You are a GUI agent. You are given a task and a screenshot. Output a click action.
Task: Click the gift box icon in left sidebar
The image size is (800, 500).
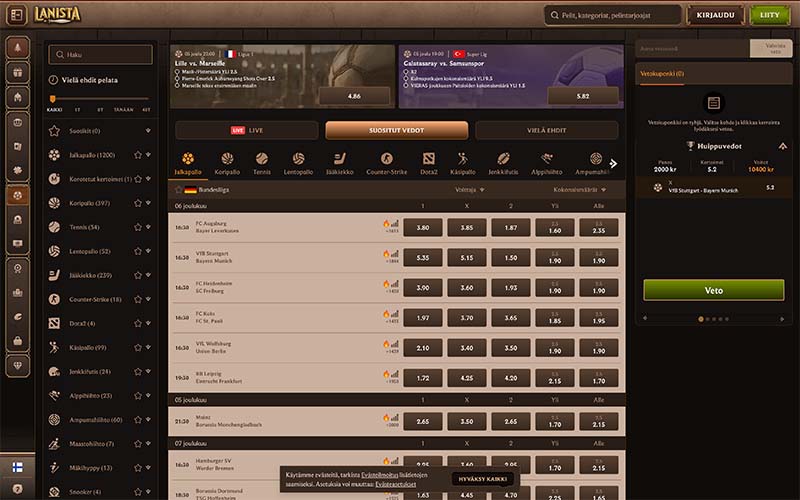[x=17, y=72]
